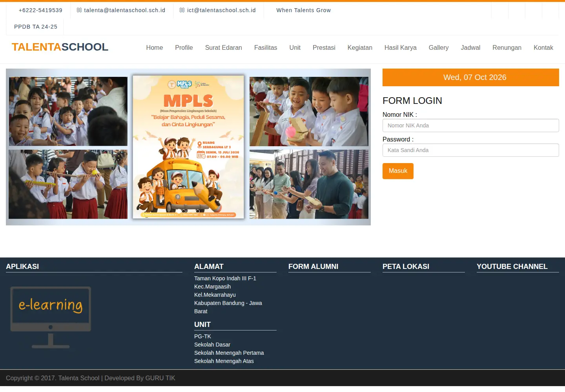Open the Gallery menu item

[439, 47]
